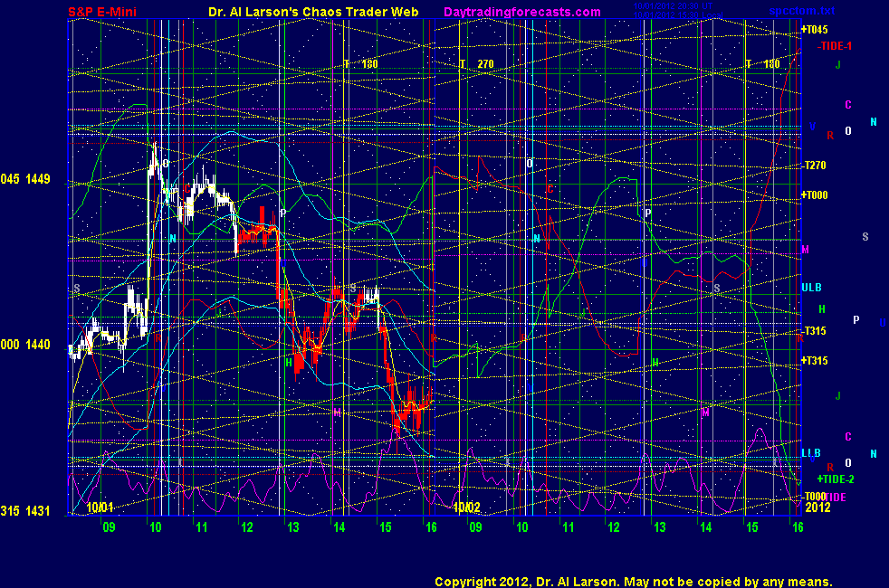This screenshot has height=588, width=889.
Task: Open the Daytradingforecasts.com address
Action: tap(522, 12)
